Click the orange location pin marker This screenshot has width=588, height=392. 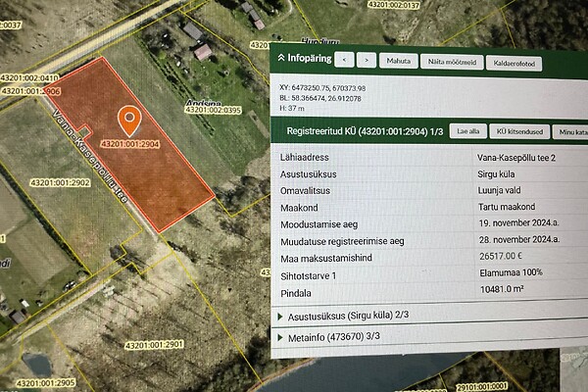128,120
